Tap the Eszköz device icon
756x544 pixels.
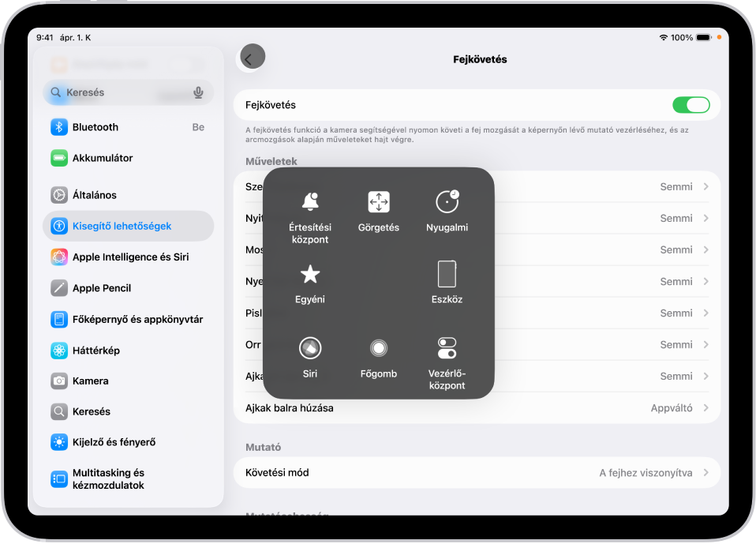click(447, 274)
